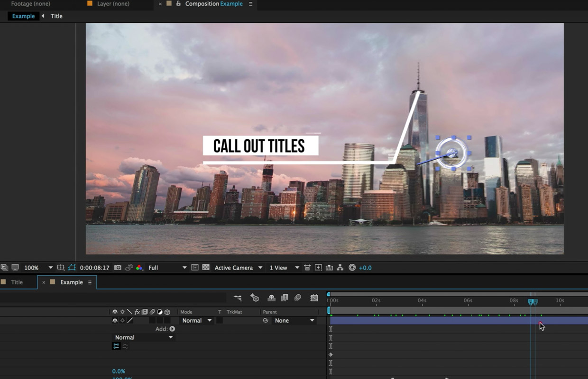Click the dimmed option icon below Normal
The height and width of the screenshot is (379, 588).
[x=125, y=346]
